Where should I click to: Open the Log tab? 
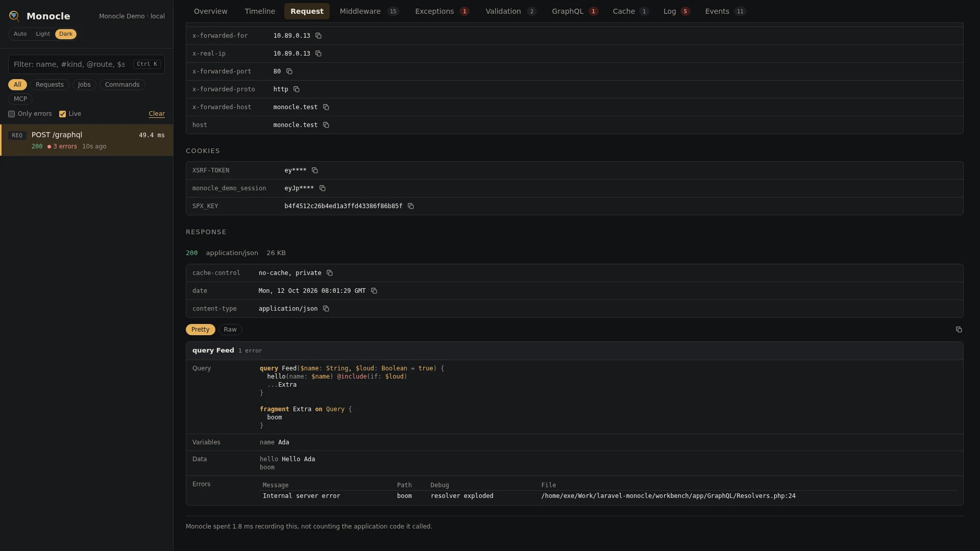pos(677,11)
